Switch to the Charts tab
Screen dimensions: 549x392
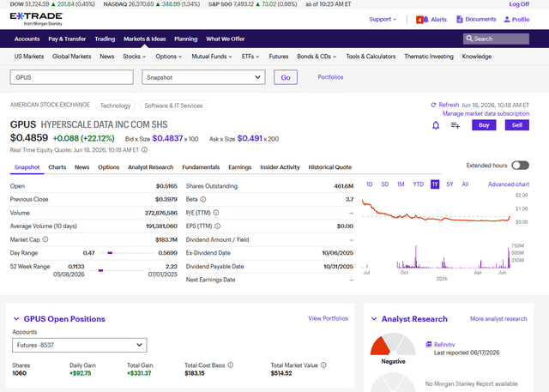[x=57, y=167]
